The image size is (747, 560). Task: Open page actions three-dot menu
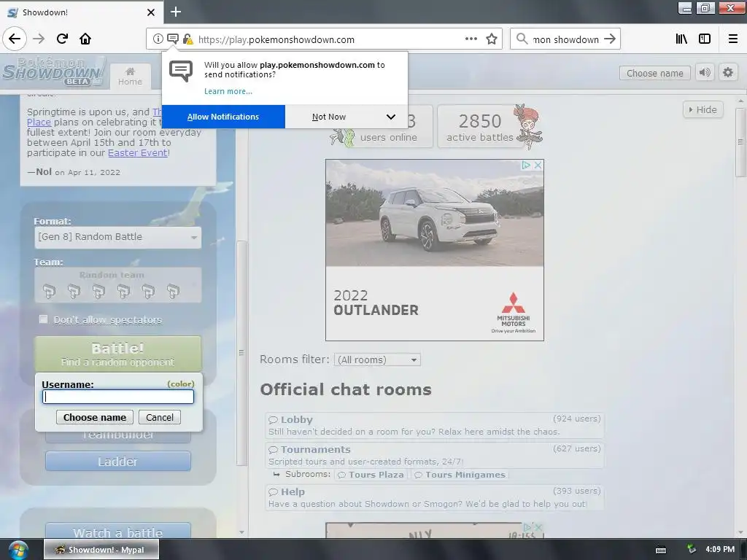tap(471, 39)
